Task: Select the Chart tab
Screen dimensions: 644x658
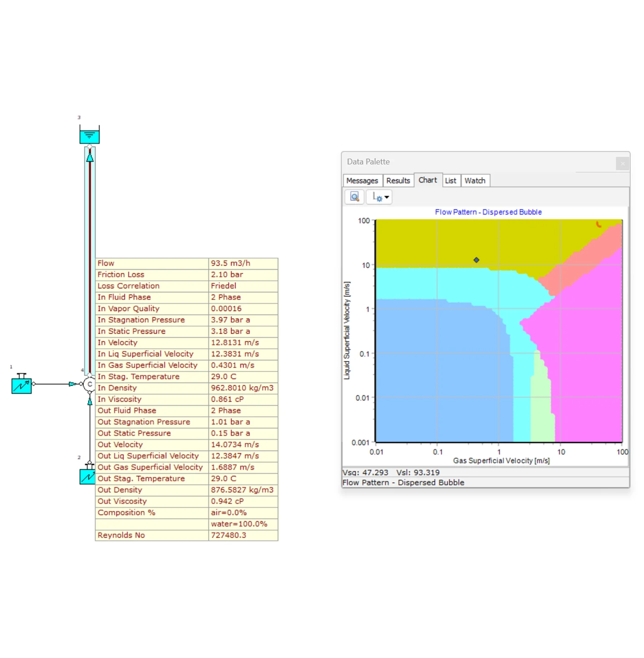Action: pos(427,180)
